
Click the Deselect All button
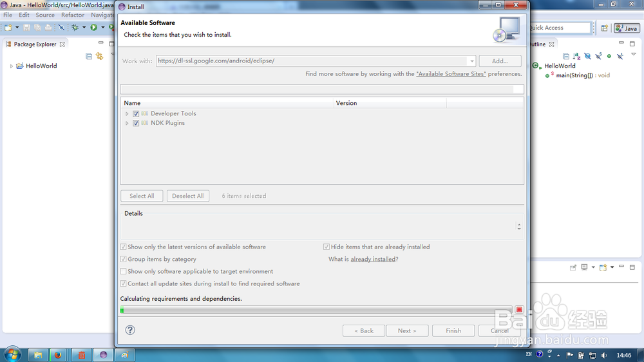click(x=187, y=196)
